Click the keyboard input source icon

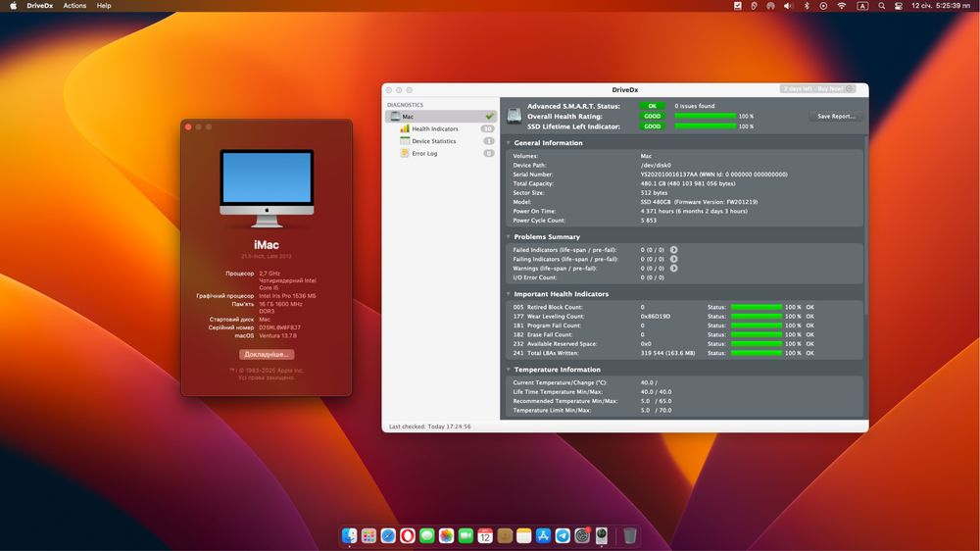click(862, 6)
